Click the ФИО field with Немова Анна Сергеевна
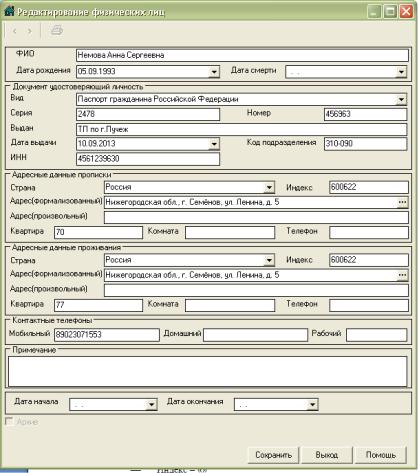 (242, 55)
